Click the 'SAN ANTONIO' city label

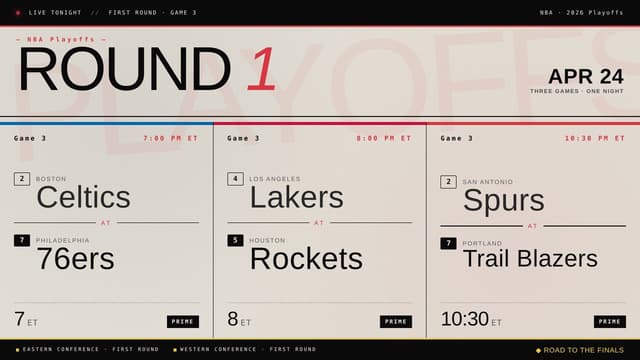click(488, 182)
